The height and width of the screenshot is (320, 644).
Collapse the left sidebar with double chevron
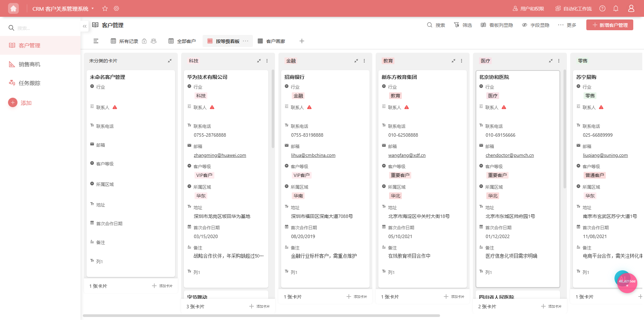point(85,26)
